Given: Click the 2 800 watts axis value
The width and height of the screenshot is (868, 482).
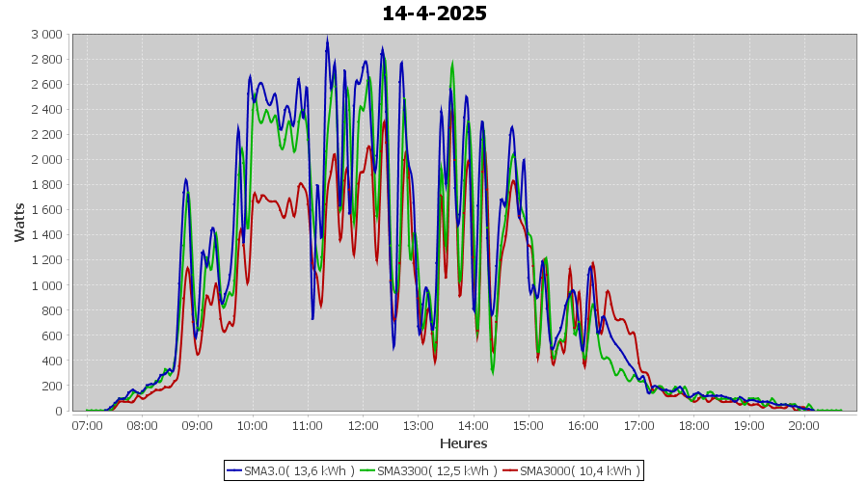Looking at the screenshot, I should (47, 59).
